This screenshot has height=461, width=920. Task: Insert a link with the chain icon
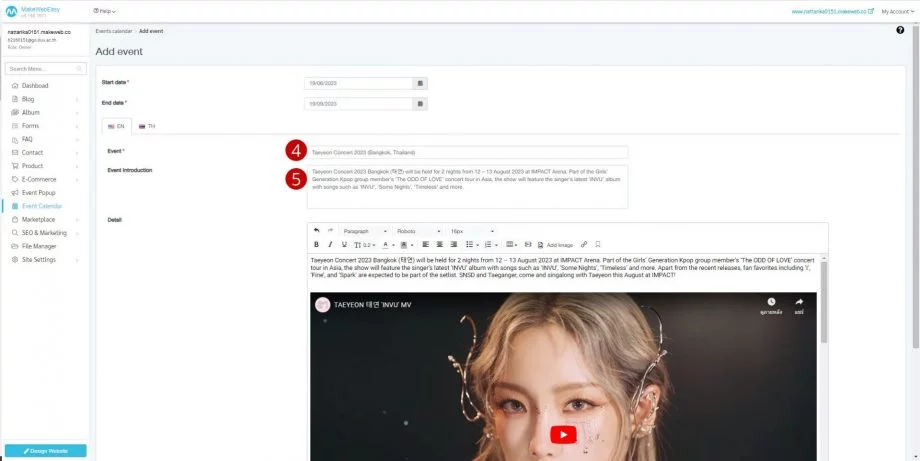[584, 245]
